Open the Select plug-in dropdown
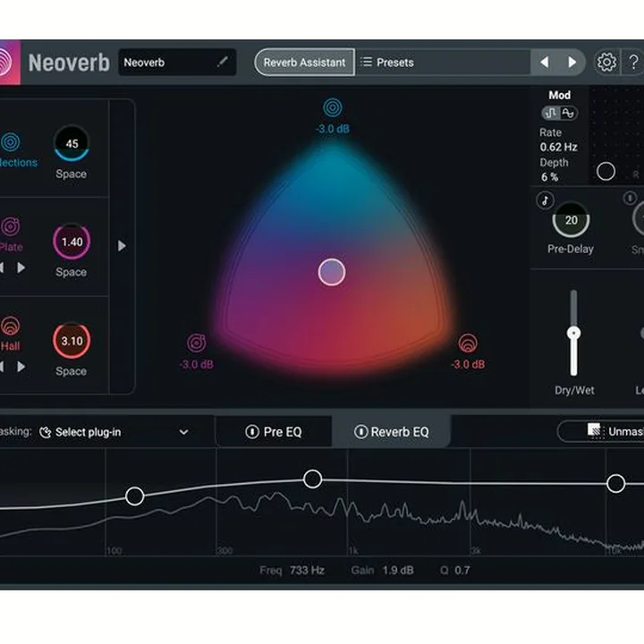 point(114,432)
